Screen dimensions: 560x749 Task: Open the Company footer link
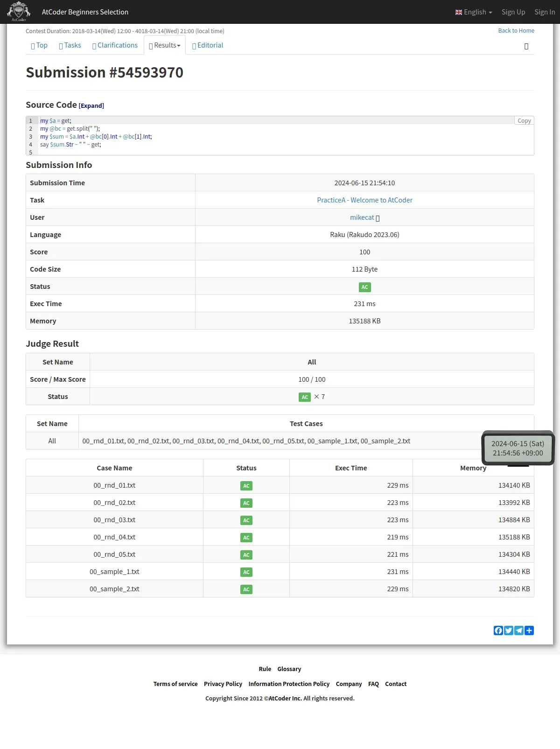pyautogui.click(x=349, y=684)
